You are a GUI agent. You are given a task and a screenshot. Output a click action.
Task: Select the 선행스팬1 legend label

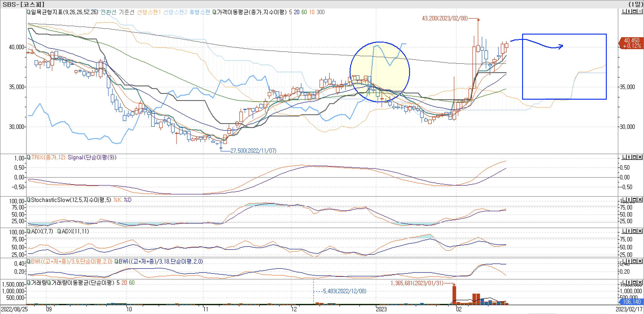[148, 12]
